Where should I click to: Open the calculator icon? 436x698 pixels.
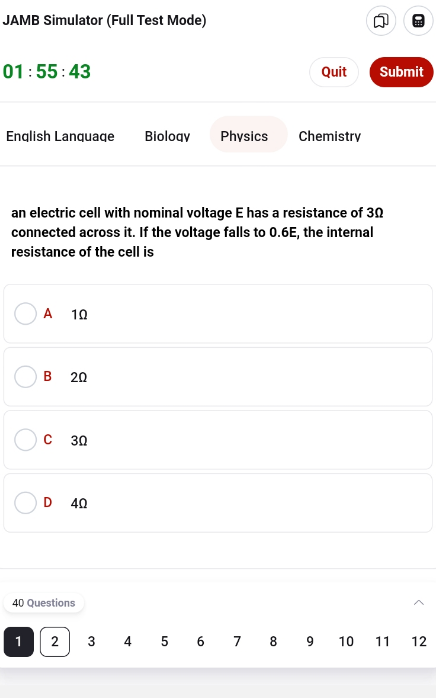pos(418,21)
